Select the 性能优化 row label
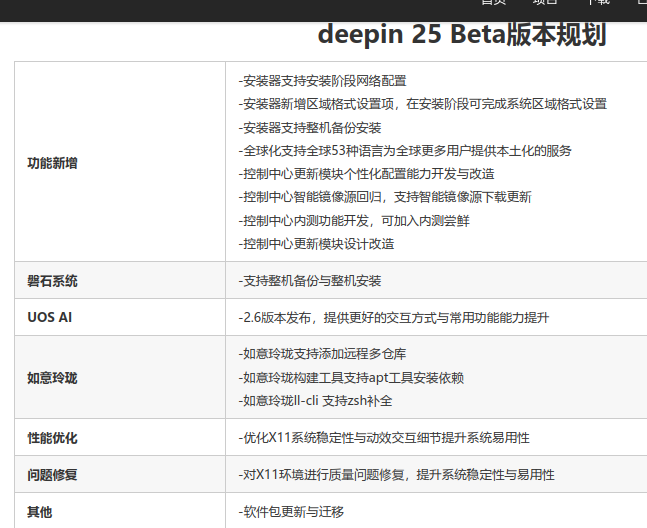The image size is (647, 528). coord(52,438)
